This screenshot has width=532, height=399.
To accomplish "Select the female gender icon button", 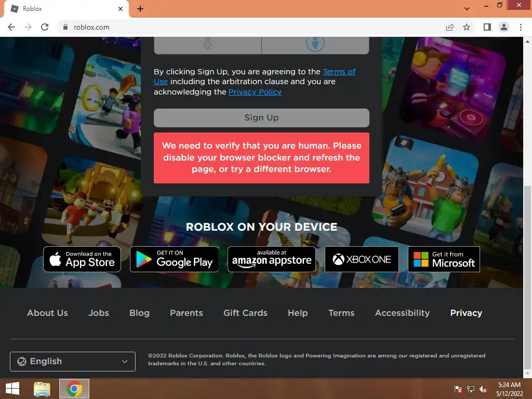I will tap(208, 45).
